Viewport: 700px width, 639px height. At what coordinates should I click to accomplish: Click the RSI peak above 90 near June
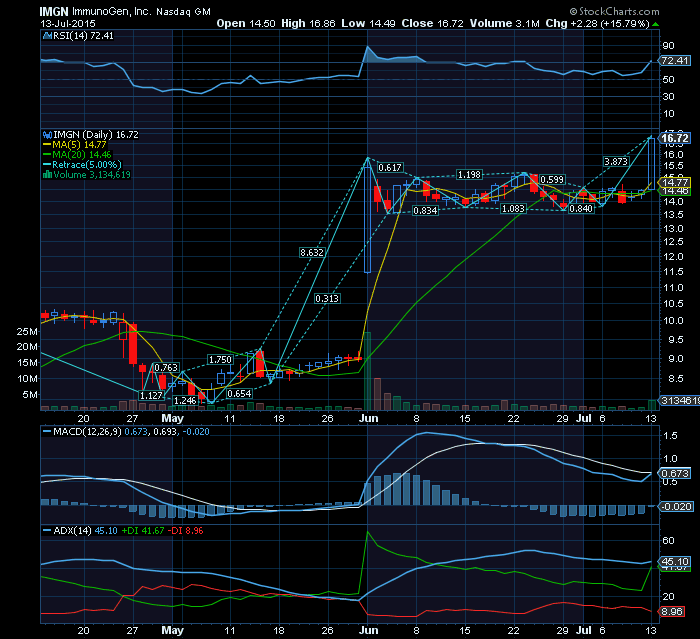(x=368, y=47)
